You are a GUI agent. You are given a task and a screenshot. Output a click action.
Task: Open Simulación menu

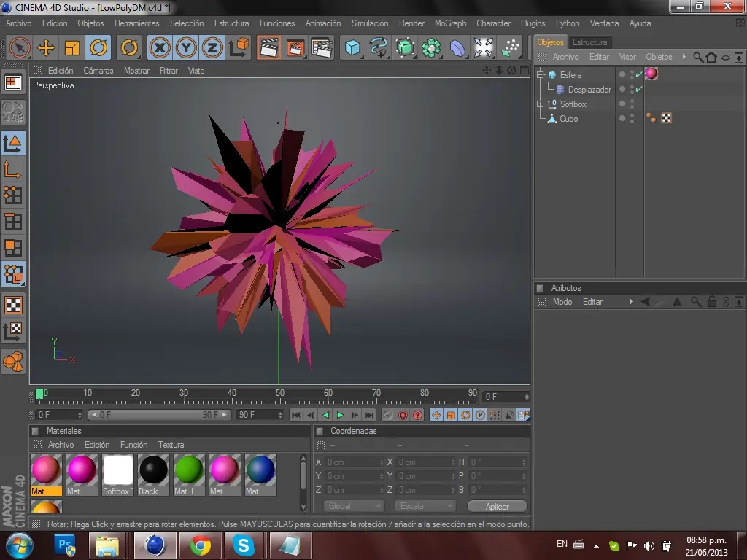click(370, 23)
